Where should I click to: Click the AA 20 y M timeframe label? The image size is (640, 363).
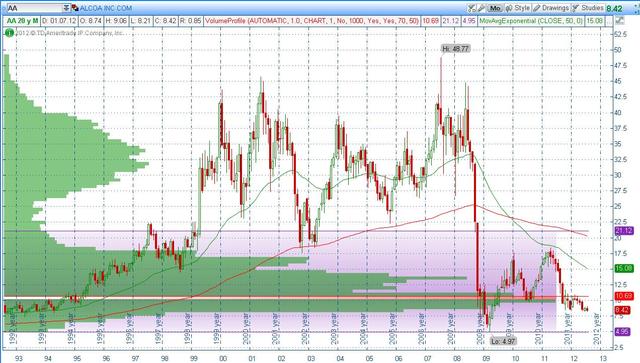[23, 20]
